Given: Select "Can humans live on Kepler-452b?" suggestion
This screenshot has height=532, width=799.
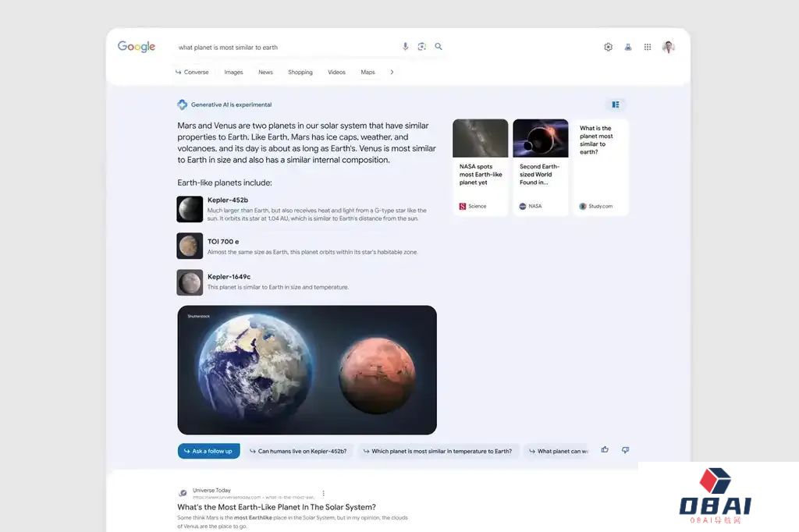Looking at the screenshot, I should pyautogui.click(x=297, y=451).
